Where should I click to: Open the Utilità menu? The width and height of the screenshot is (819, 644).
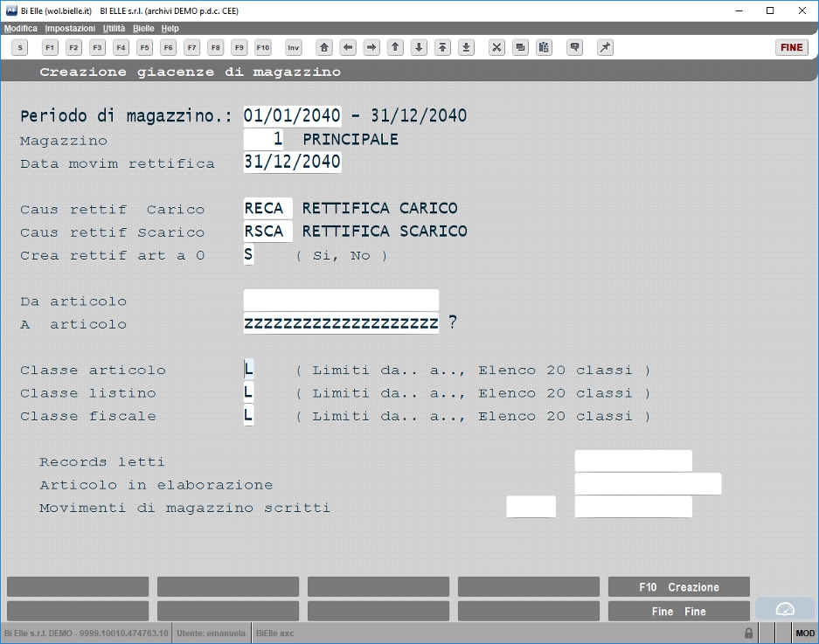point(114,28)
